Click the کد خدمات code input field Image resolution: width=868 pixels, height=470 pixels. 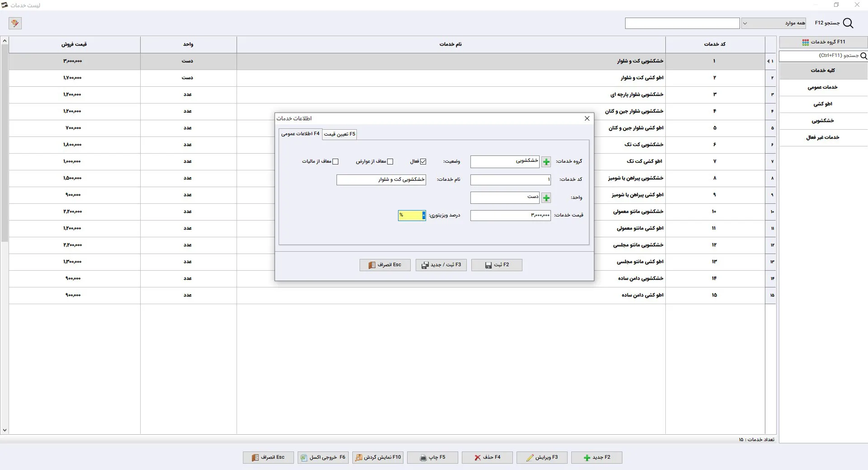(x=511, y=180)
